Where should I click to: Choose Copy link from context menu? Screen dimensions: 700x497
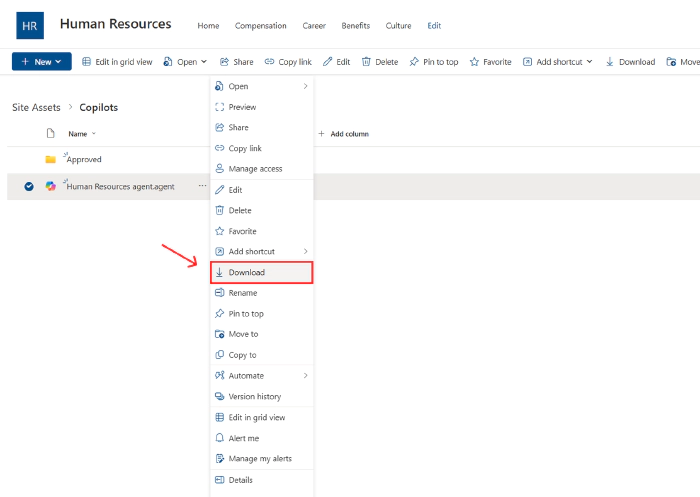click(262, 148)
